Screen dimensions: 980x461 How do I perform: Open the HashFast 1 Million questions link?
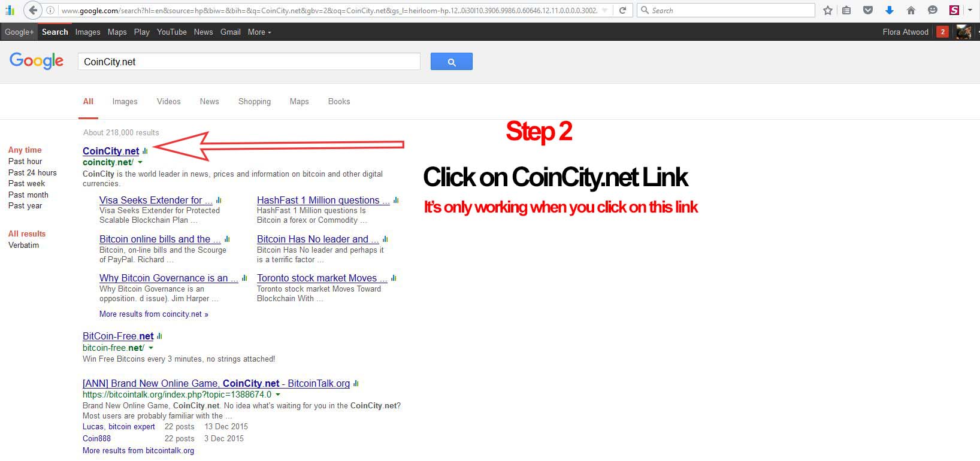click(x=323, y=200)
